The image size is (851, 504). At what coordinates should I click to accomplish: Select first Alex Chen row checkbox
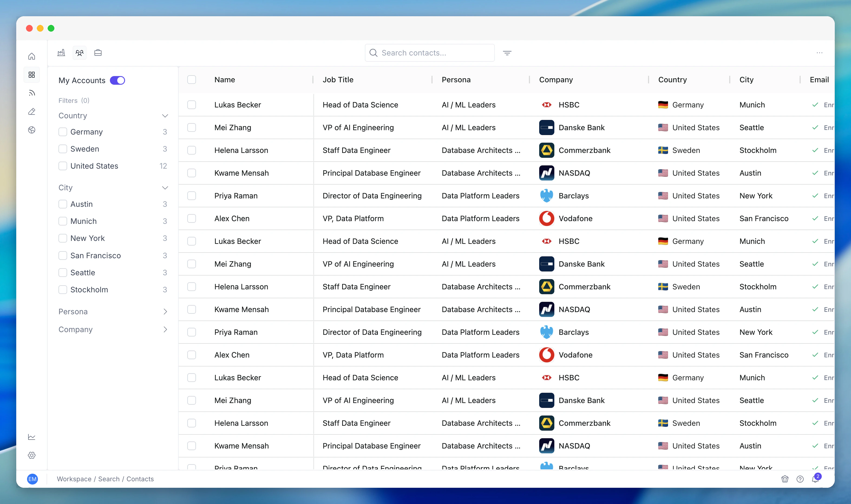tap(192, 218)
